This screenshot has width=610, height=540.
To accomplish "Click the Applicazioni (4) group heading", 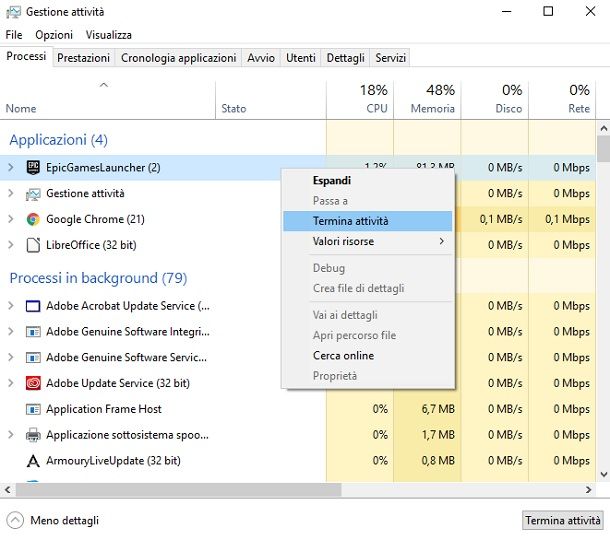I will (58, 140).
